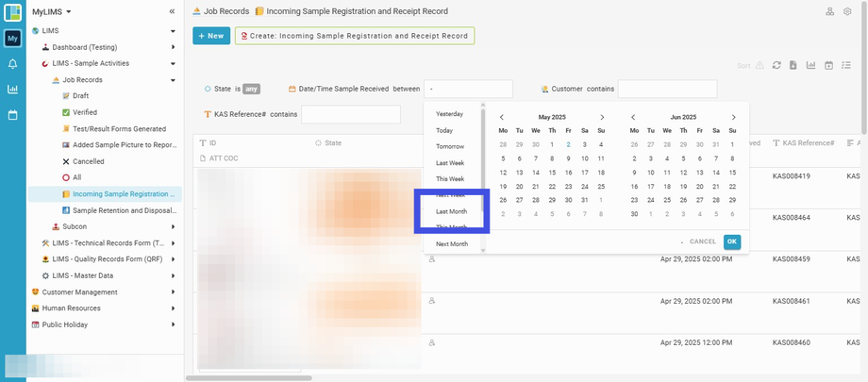Expand the Customer Management arrow

173,291
